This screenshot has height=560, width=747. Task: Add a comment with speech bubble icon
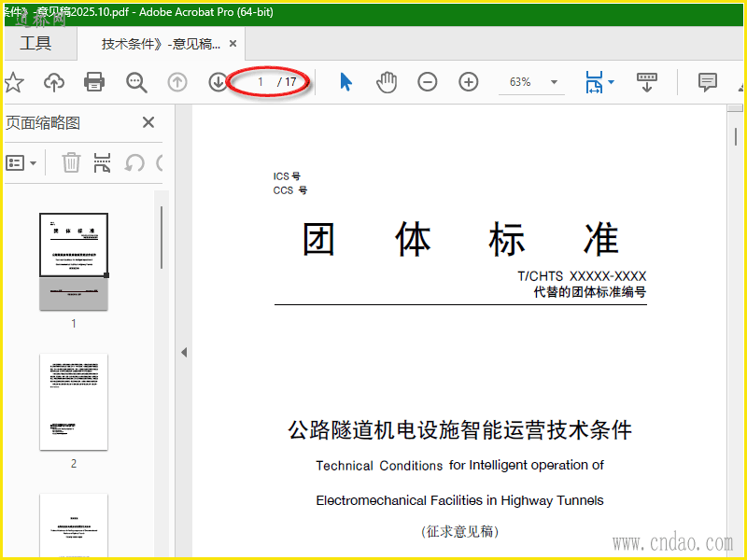(708, 82)
